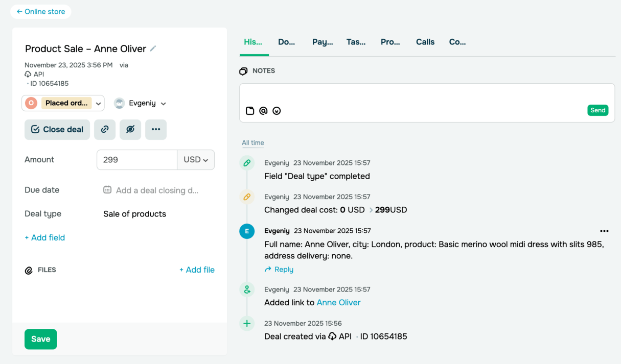The height and width of the screenshot is (364, 621).
Task: Attach a file via note folder icon
Action: [250, 111]
